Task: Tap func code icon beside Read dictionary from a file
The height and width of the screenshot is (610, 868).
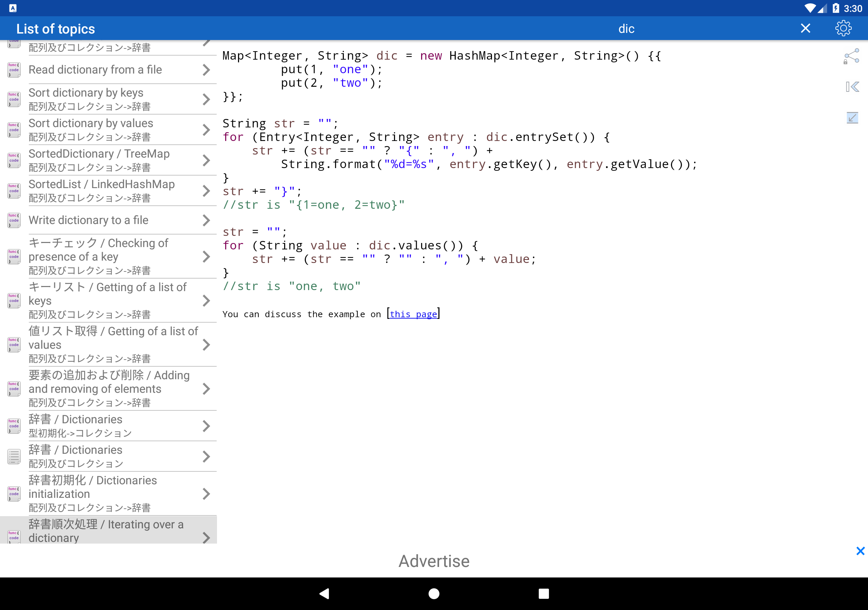Action: pos(14,70)
